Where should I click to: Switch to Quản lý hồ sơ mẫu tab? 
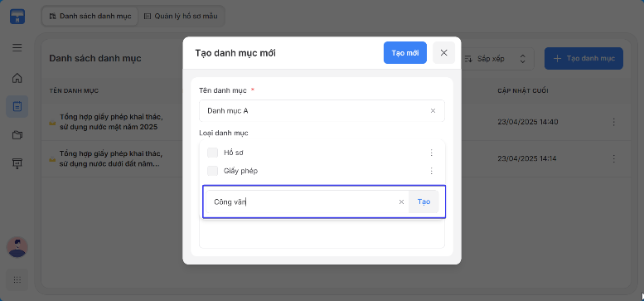pos(181,17)
